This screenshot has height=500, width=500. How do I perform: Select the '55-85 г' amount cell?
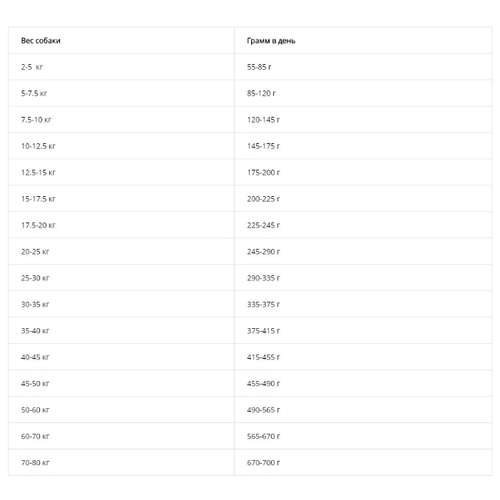tap(363, 67)
